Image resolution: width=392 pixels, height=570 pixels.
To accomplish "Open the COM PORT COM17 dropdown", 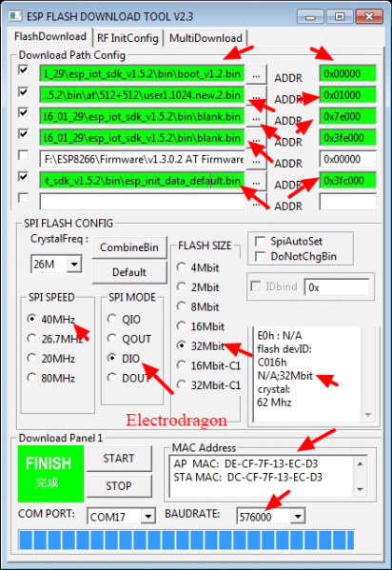I will click(x=148, y=516).
